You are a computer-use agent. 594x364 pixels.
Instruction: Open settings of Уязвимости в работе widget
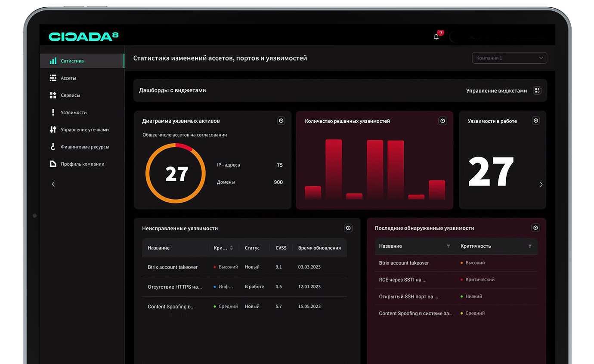pyautogui.click(x=536, y=120)
